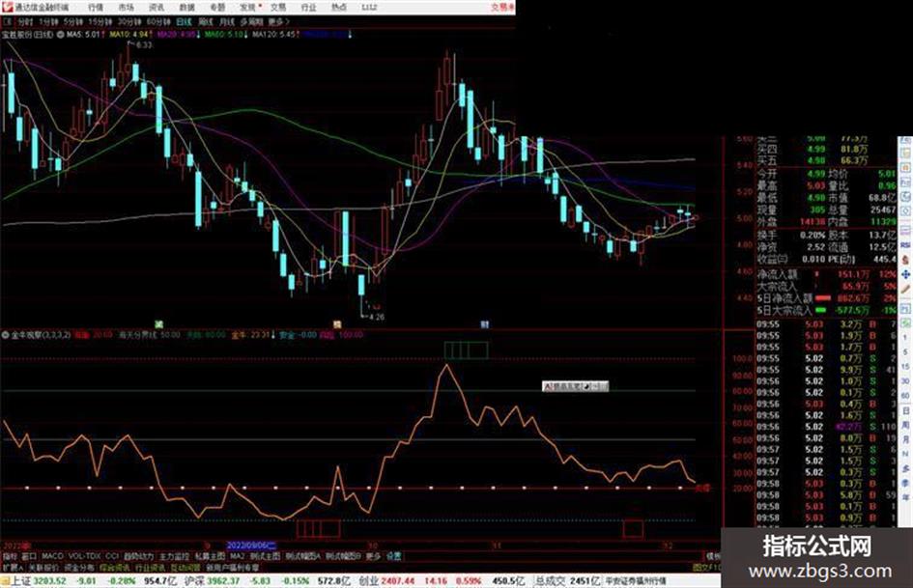The image size is (913, 588).
Task: Click the 月 period shortcut in right sidebar
Action: click(x=905, y=439)
